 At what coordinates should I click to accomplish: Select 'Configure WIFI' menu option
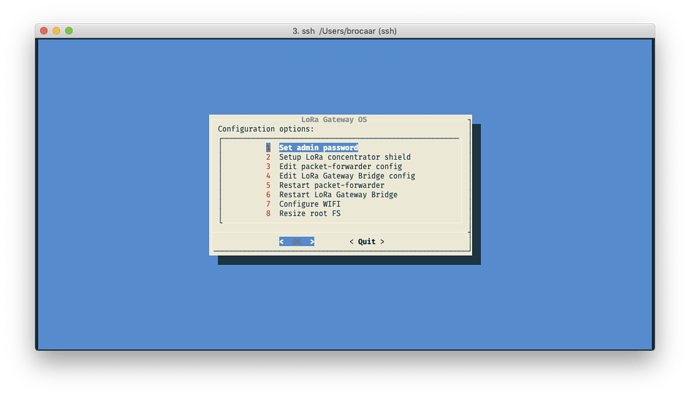[309, 204]
